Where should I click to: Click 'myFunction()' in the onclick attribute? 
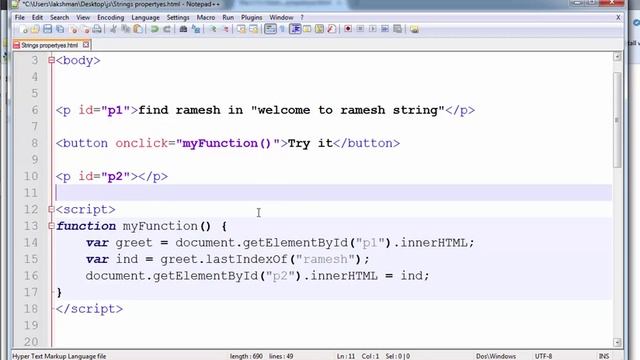click(x=227, y=143)
